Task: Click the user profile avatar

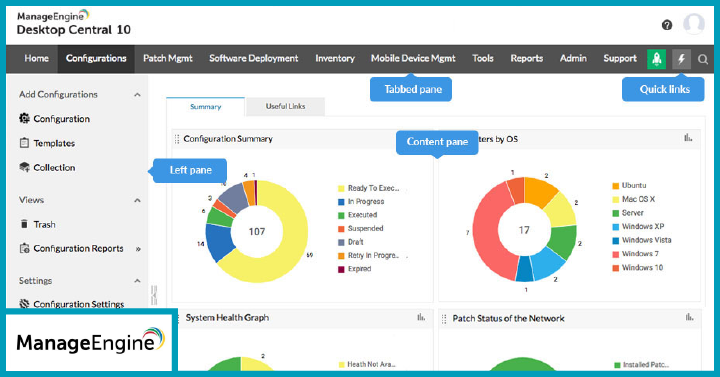Action: tap(694, 24)
